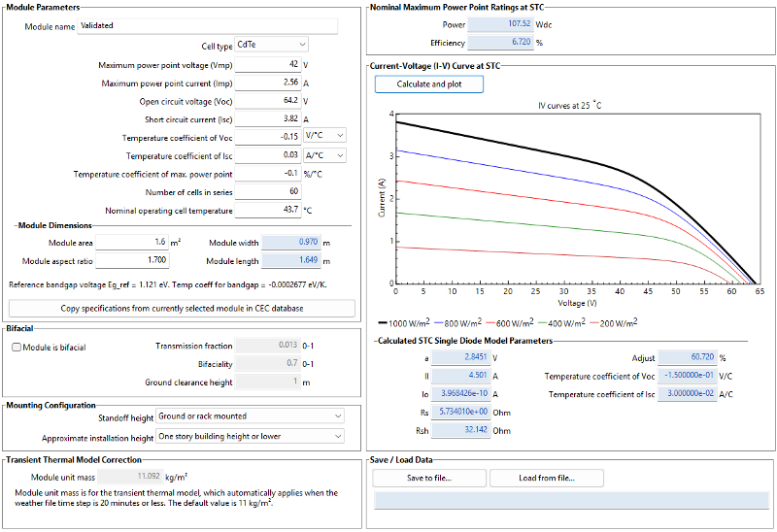Viewport: 777px width, 532px height.
Task: Click the 'Load from file...' button
Action: [x=547, y=478]
